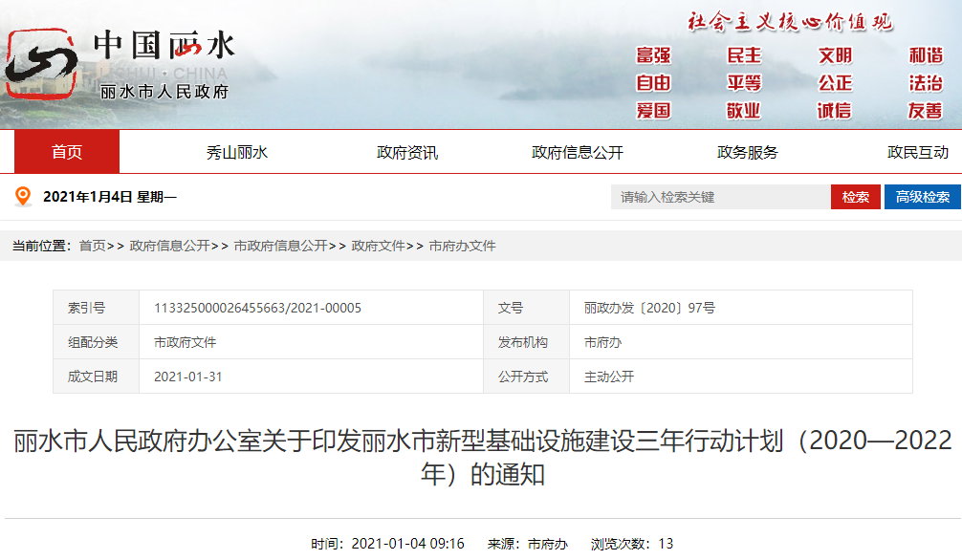Open the 秀山丽水 menu item
The width and height of the screenshot is (962, 560).
point(237,152)
